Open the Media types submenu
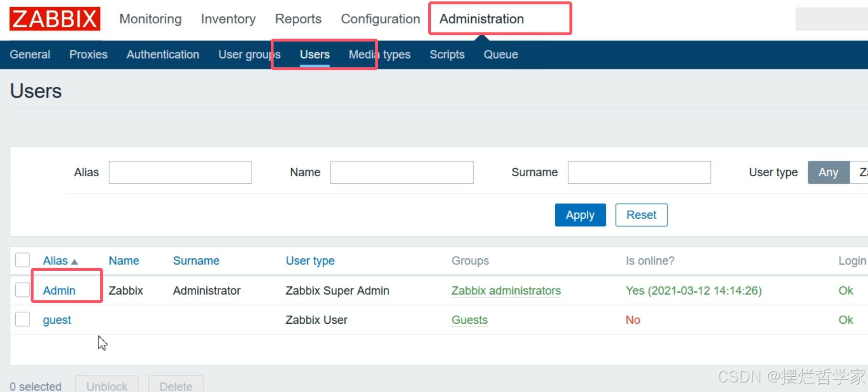868x392 pixels. point(380,54)
